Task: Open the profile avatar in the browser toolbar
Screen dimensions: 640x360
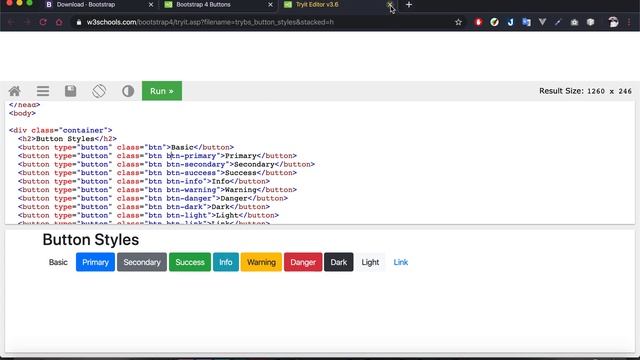Action: [x=613, y=22]
